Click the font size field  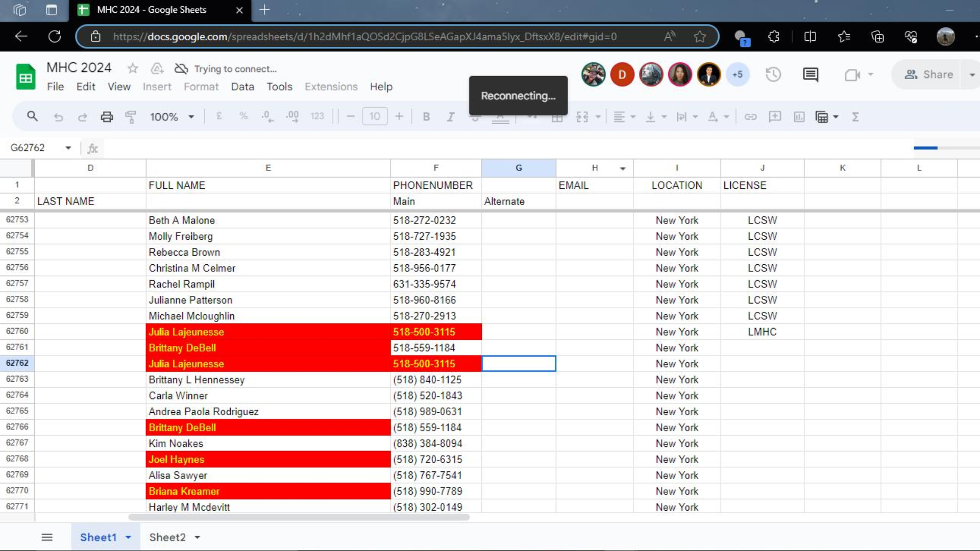point(375,116)
